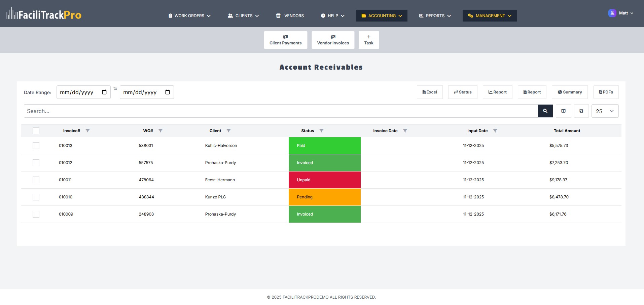Click the Report button with line-chart icon
644x305 pixels.
(x=497, y=92)
